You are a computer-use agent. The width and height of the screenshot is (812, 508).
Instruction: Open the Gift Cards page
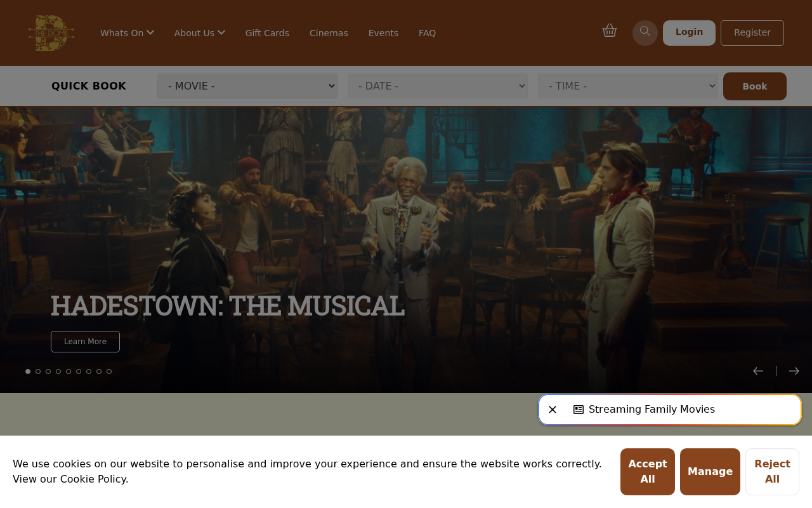[267, 33]
